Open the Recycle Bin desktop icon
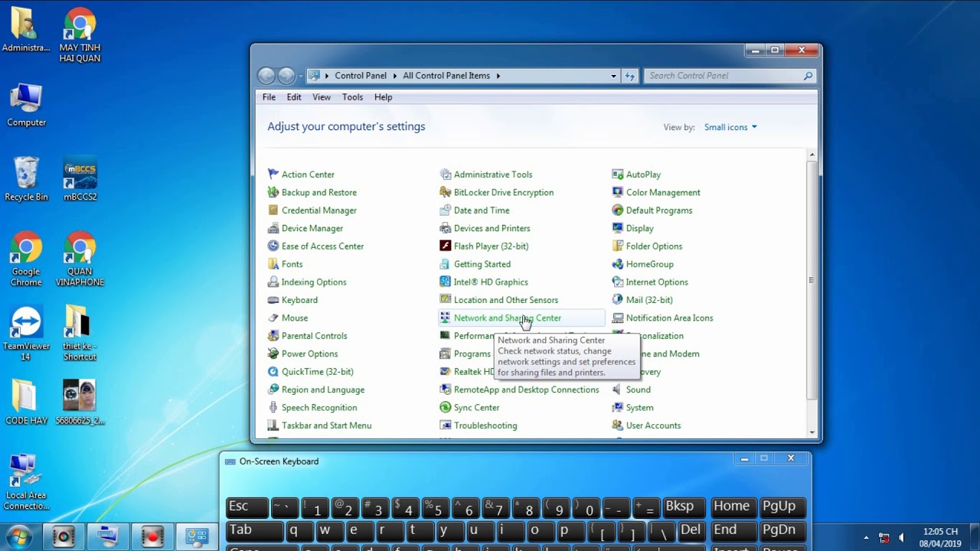This screenshot has height=551, width=980. coord(26,179)
